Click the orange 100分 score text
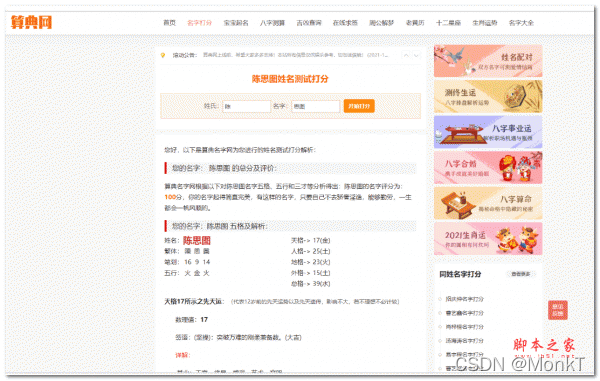Viewport: 600px width, 381px height. click(173, 197)
